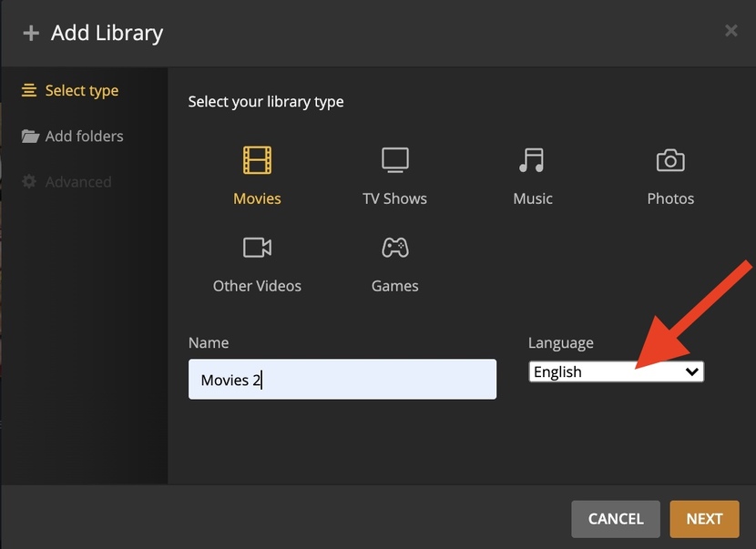This screenshot has width=756, height=549.
Task: Click the Name field containing Movies 2
Action: point(342,380)
